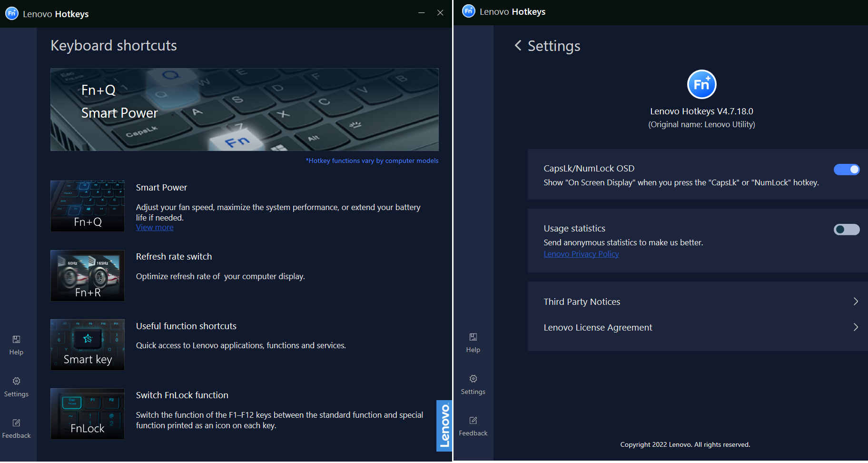Turn off the CapsLk/NumLock OSD switch
Image resolution: width=868 pixels, height=463 pixels.
847,169
